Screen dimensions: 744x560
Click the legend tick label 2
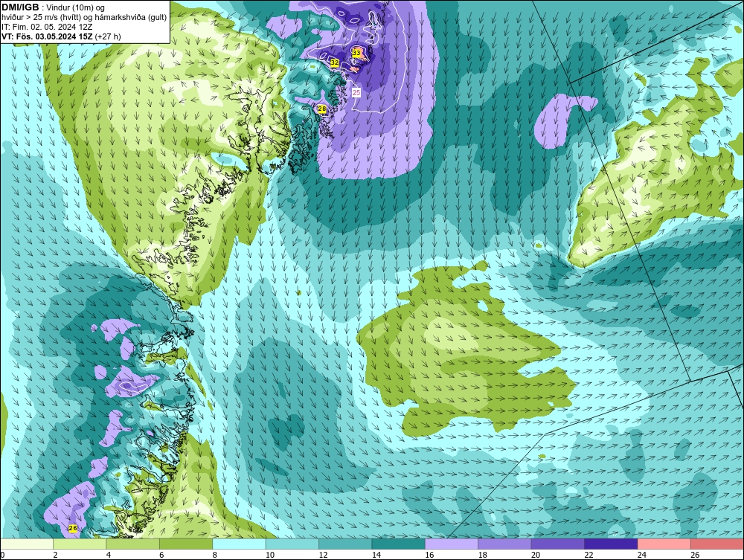(56, 555)
